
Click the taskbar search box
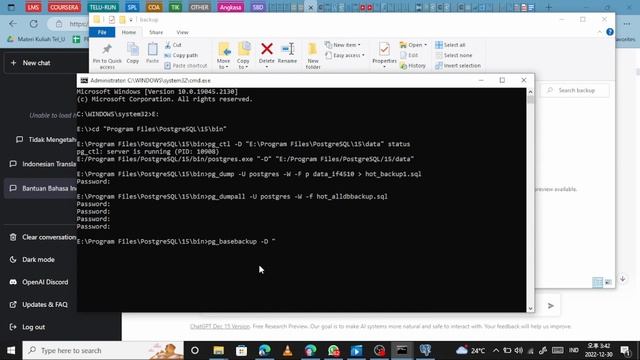pyautogui.click(x=103, y=350)
